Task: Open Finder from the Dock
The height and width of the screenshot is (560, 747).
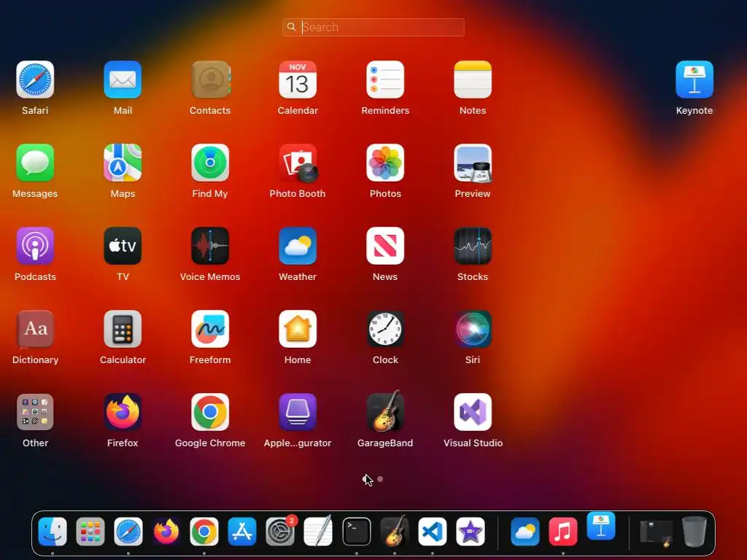Action: click(x=53, y=532)
